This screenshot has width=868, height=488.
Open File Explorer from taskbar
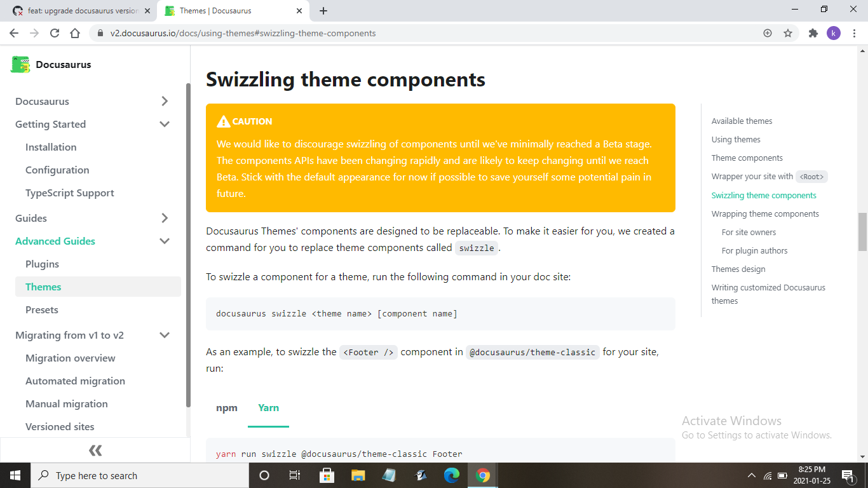(x=358, y=475)
